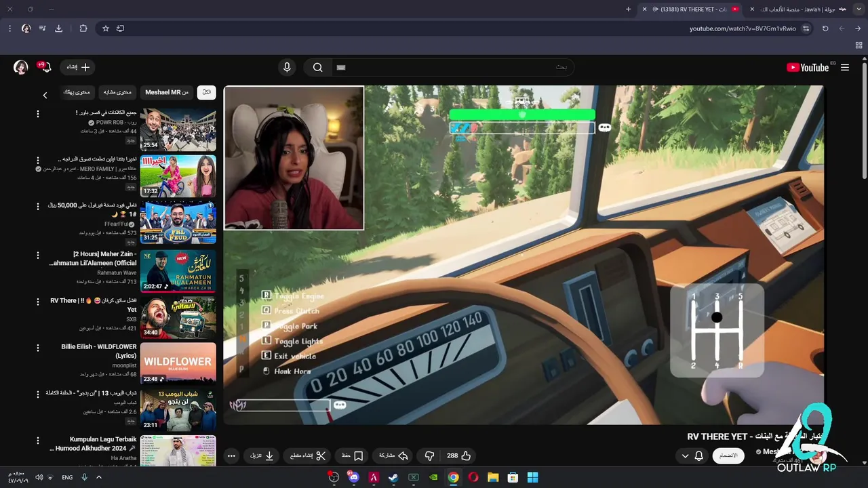This screenshot has width=868, height=488.
Task: Open the 23:11 Shabab Al Bomb thumbnail
Action: [x=178, y=409]
